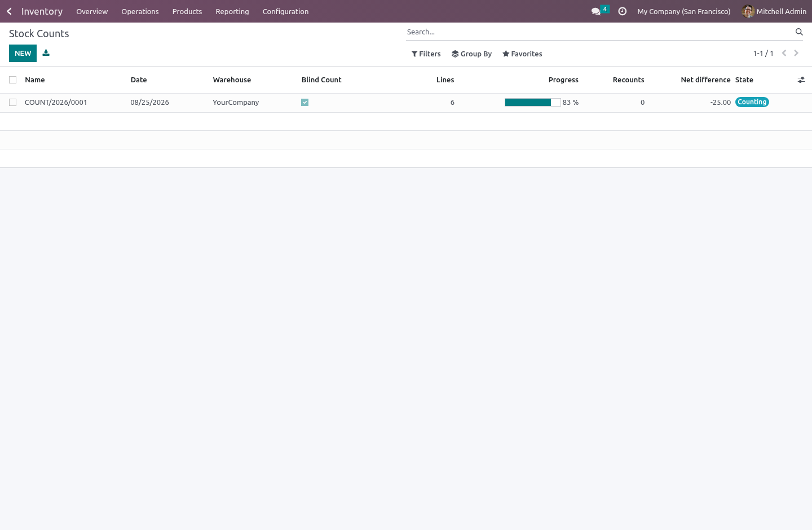812x530 pixels.
Task: Open the Mitchell Admin user menu
Action: click(x=774, y=11)
